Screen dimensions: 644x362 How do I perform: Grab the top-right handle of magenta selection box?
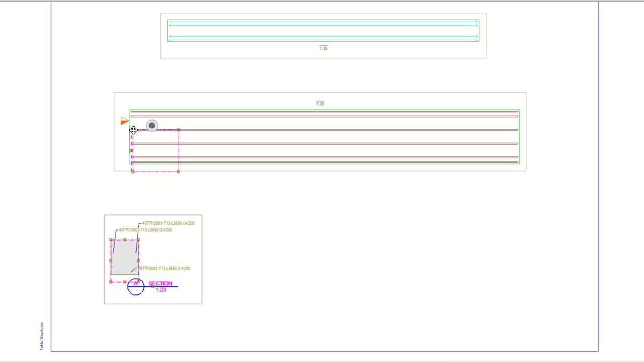tap(179, 130)
